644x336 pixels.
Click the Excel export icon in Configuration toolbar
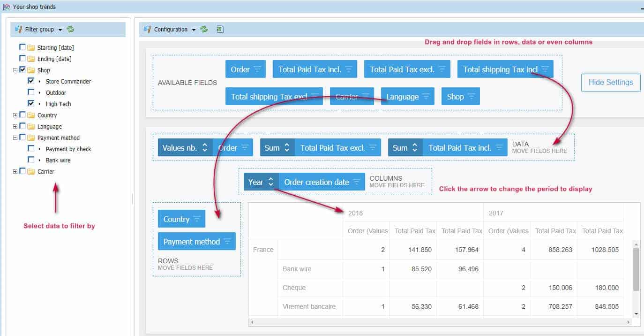pos(219,29)
